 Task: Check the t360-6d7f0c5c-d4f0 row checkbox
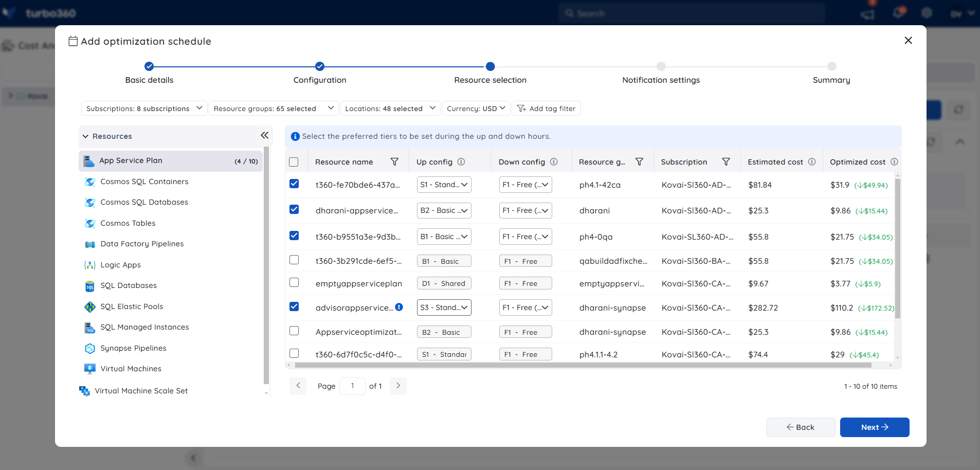(x=294, y=353)
